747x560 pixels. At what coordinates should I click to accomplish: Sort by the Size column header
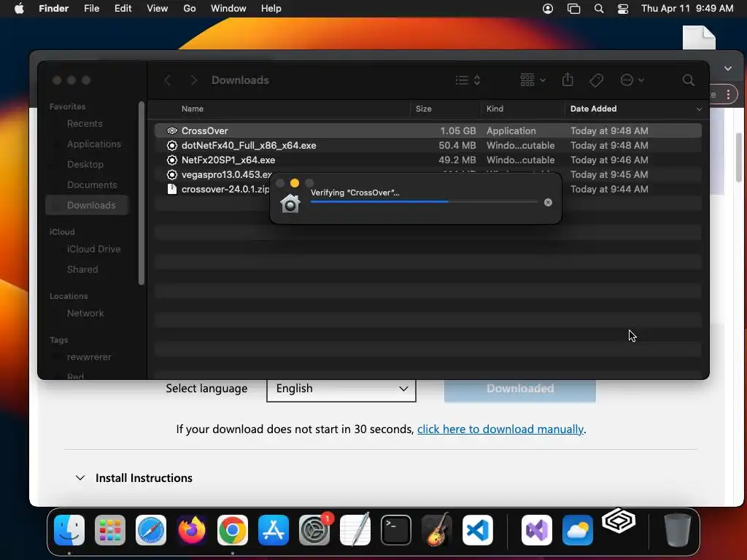[x=424, y=109]
